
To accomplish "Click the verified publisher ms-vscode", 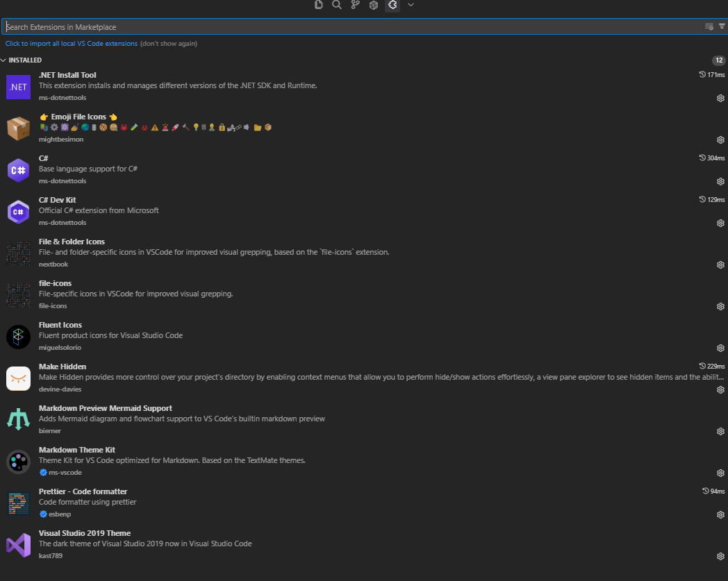I will 61,473.
